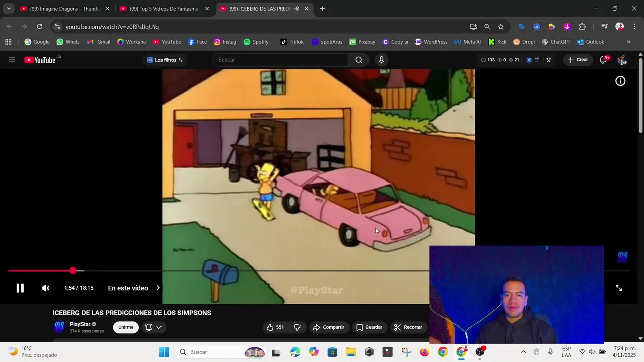Open the video info card icon
Screen dimensions: 644x362
pos(620,81)
